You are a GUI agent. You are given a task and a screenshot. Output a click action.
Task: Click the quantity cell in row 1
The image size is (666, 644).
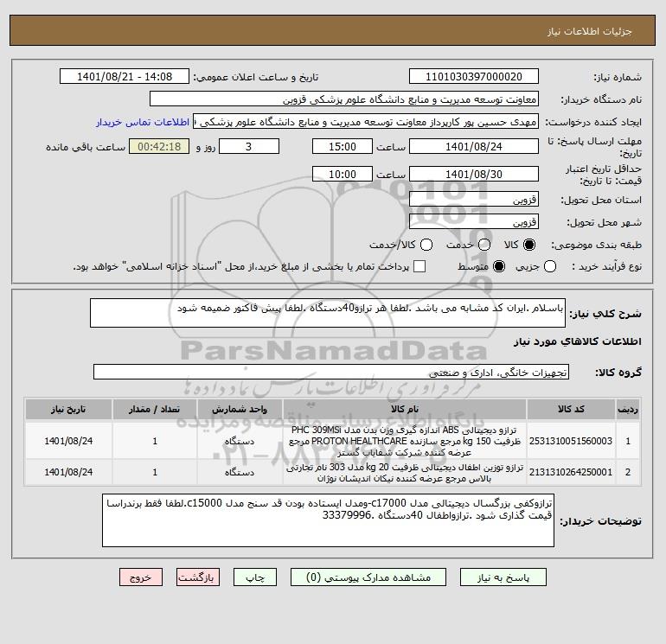click(155, 441)
